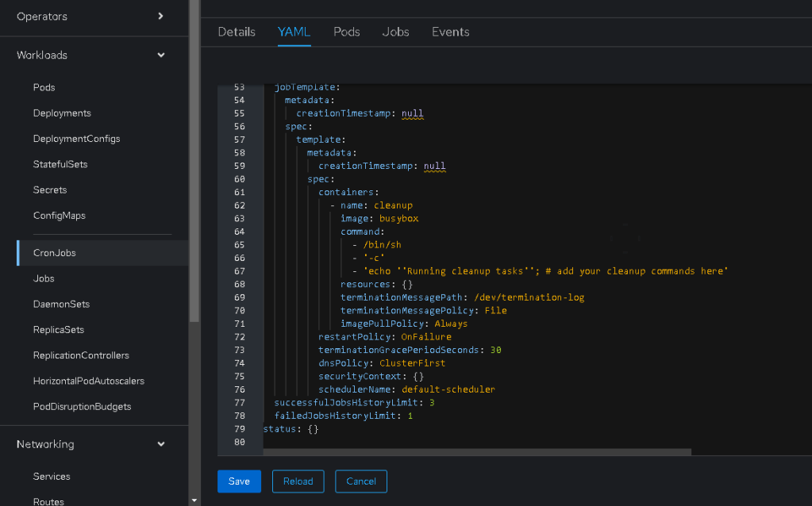Image resolution: width=812 pixels, height=506 pixels.
Task: Open HorizontalPodAutoscalers page
Action: 89,381
